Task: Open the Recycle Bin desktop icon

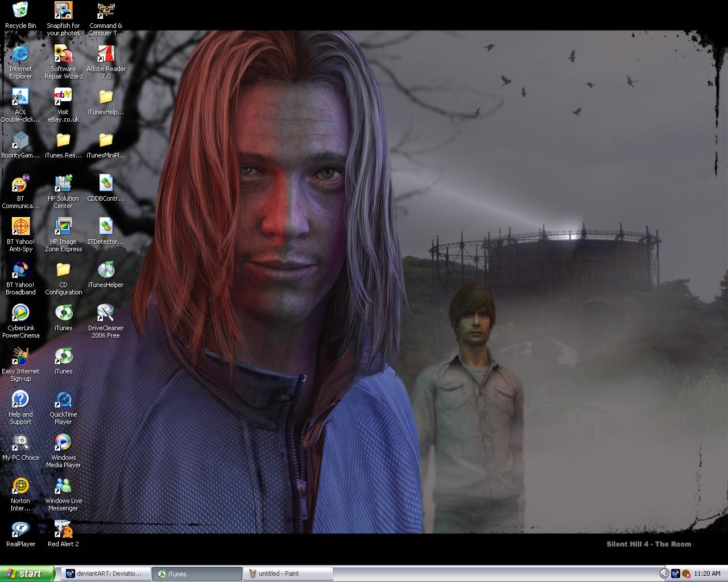Action: tap(20, 15)
